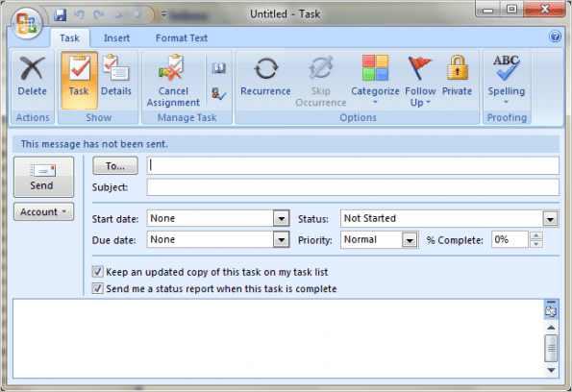Undo the last action
Viewport: 572px width, 392px height.
tap(79, 14)
